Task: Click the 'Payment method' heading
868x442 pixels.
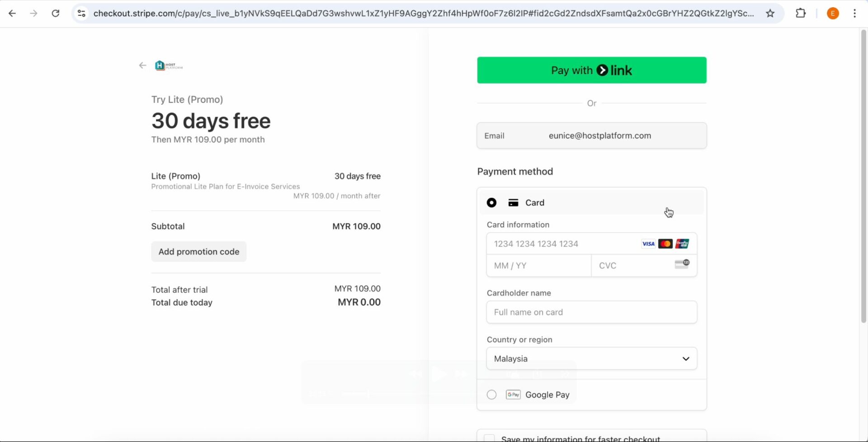Action: point(515,172)
